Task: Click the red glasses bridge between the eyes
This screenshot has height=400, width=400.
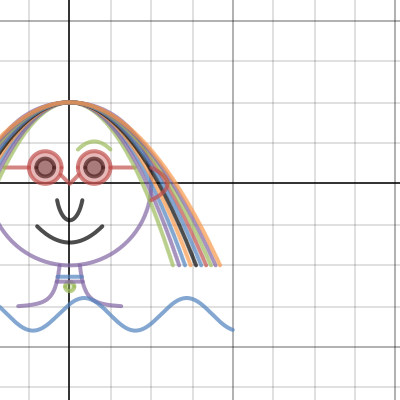Action: tap(70, 179)
